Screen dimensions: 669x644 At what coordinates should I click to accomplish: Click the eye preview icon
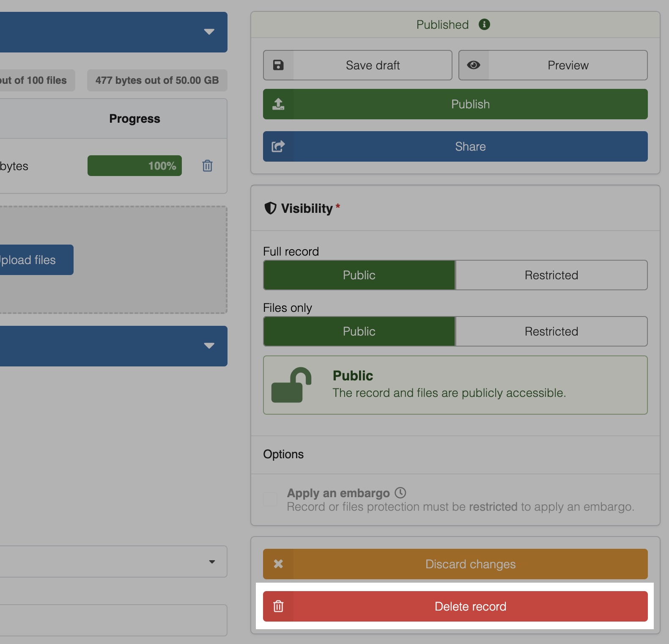pyautogui.click(x=474, y=65)
